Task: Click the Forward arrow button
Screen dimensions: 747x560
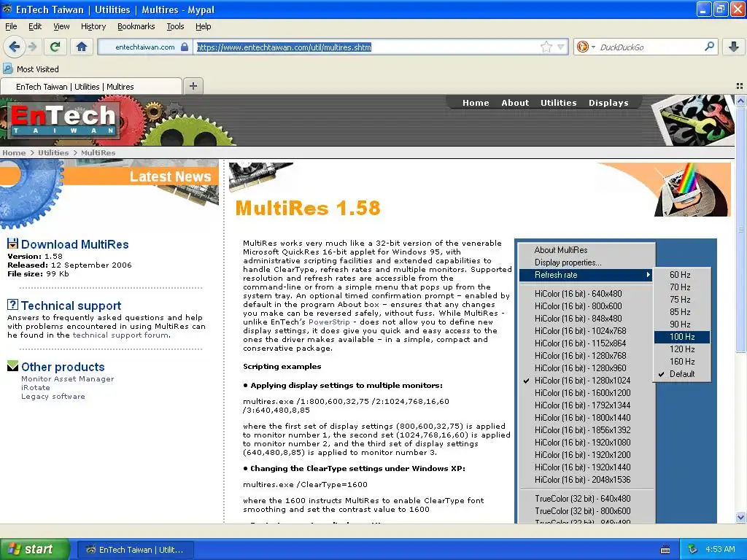Action: point(32,47)
